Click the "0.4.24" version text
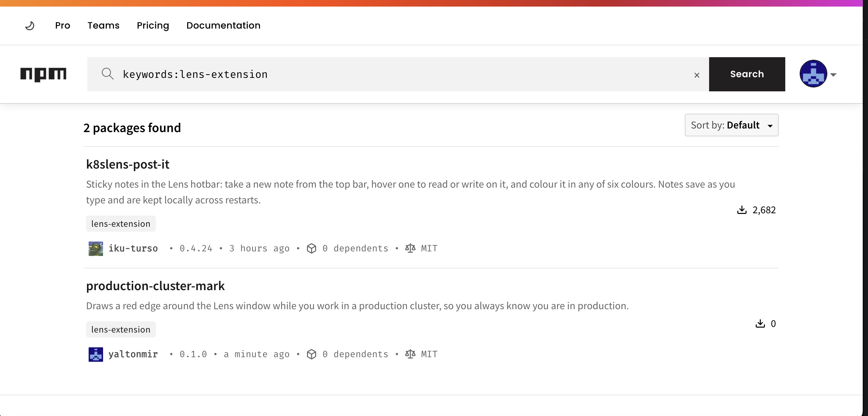This screenshot has width=868, height=416. tap(196, 248)
